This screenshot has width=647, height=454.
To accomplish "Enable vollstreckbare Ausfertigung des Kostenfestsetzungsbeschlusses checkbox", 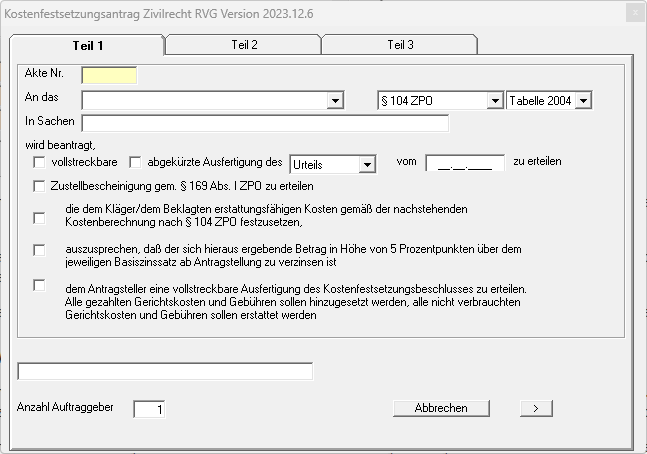I will [39, 285].
